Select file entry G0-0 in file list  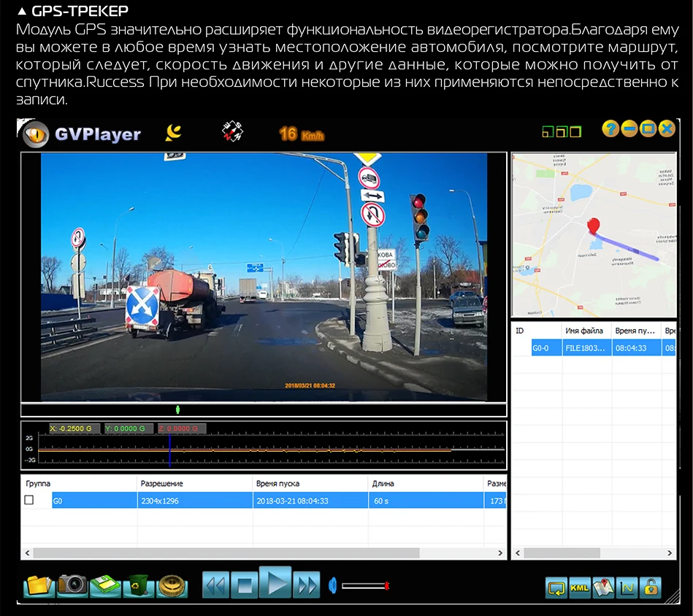[546, 348]
